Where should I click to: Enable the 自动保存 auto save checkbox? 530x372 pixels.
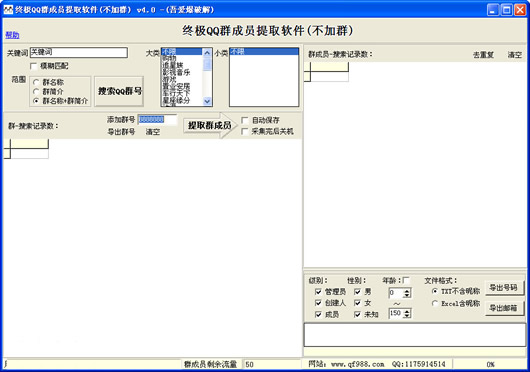pyautogui.click(x=245, y=120)
